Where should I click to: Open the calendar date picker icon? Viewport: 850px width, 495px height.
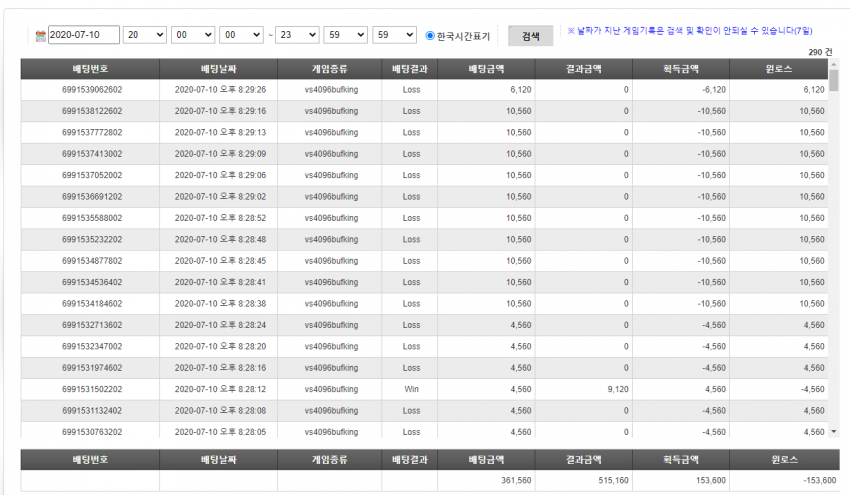tap(41, 36)
